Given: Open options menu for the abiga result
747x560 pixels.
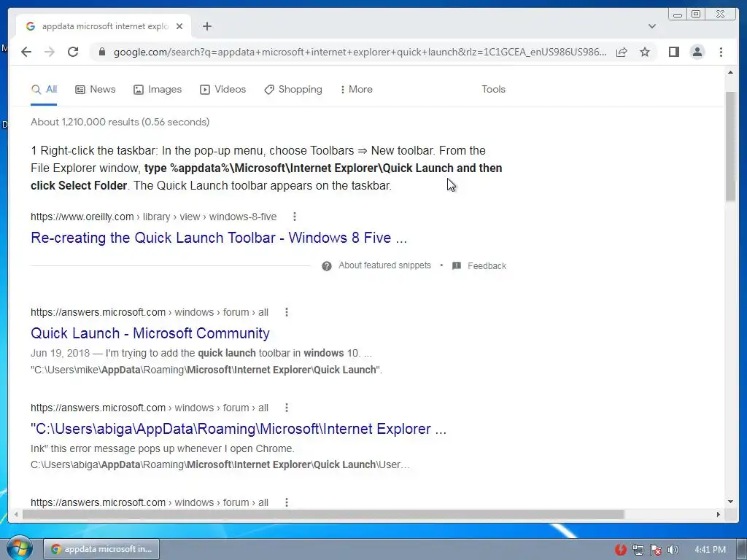Looking at the screenshot, I should [x=286, y=408].
